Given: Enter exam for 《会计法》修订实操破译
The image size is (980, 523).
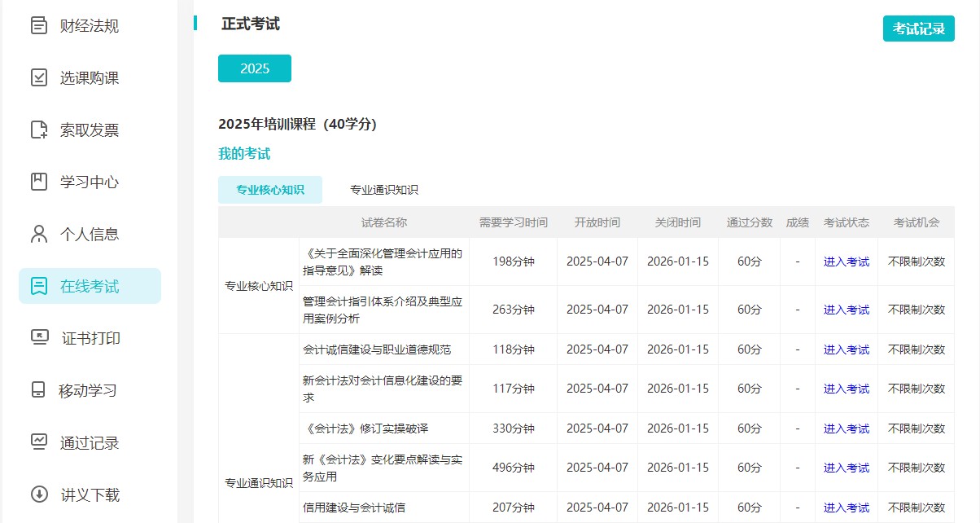Looking at the screenshot, I should click(846, 429).
